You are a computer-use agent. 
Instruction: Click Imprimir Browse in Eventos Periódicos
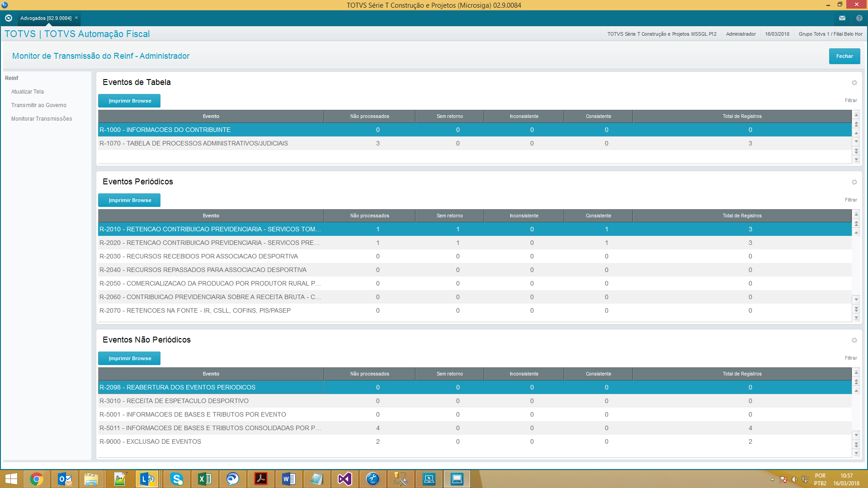(129, 200)
